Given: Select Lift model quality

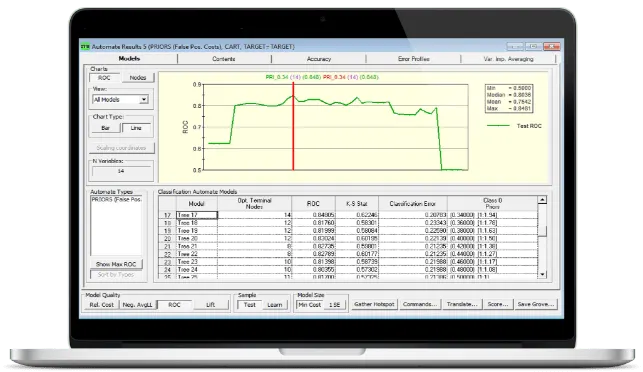Looking at the screenshot, I should pyautogui.click(x=210, y=305).
